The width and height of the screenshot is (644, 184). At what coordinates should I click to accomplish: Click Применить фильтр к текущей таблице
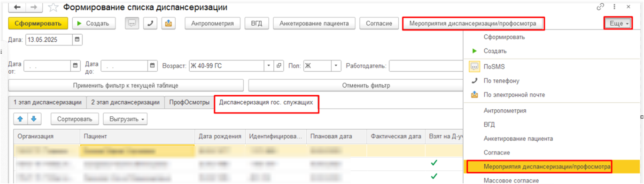click(126, 85)
